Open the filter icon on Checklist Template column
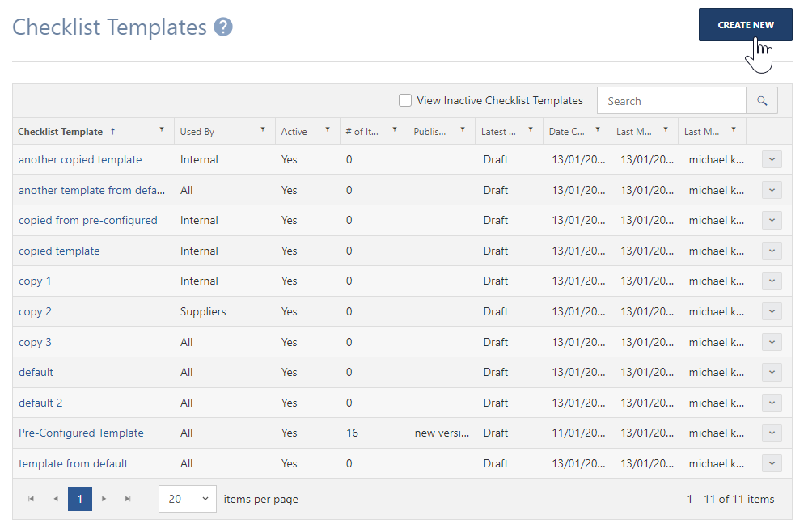 pyautogui.click(x=162, y=130)
